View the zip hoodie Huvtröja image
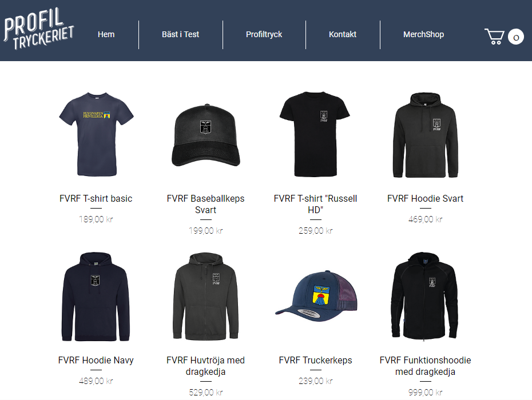 click(205, 296)
